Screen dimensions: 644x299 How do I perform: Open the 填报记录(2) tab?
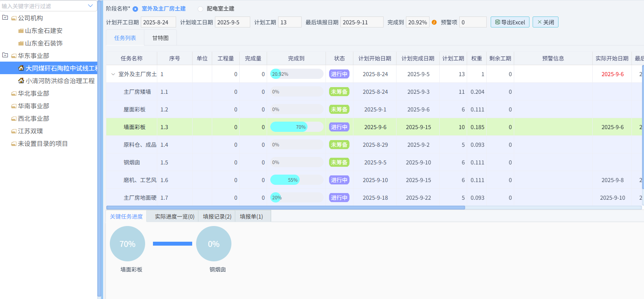click(x=217, y=217)
